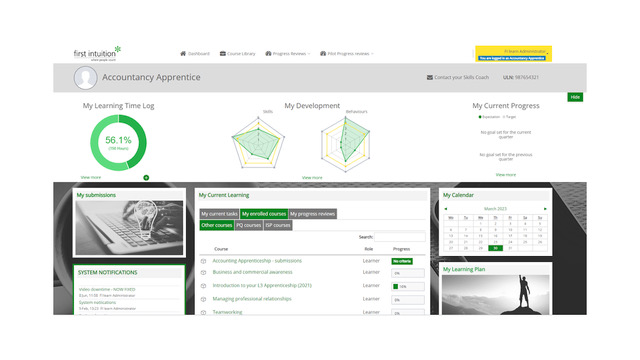640x360 pixels.
Task: Click the 56.1% learning time progress ring
Action: point(118,142)
